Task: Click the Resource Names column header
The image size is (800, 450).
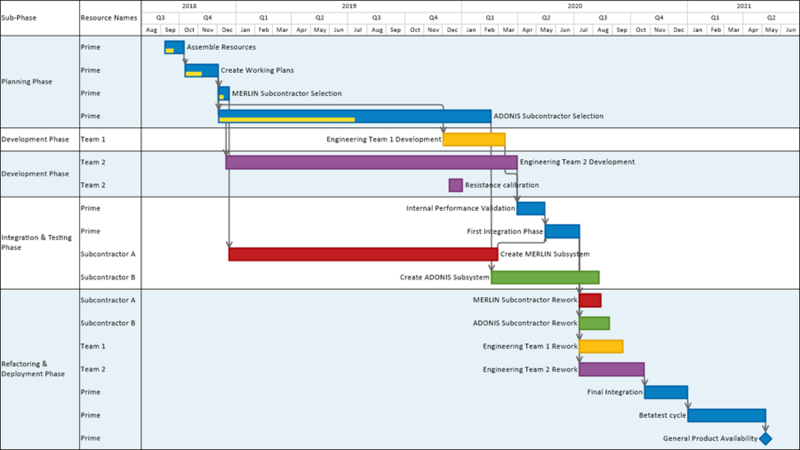Action: click(110, 18)
